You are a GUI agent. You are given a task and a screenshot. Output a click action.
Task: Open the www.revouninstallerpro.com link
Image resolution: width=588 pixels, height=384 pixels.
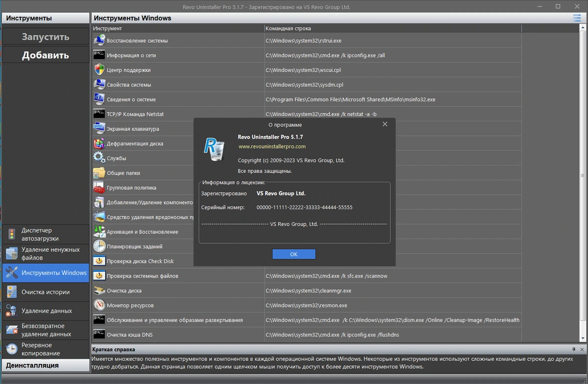pos(272,146)
